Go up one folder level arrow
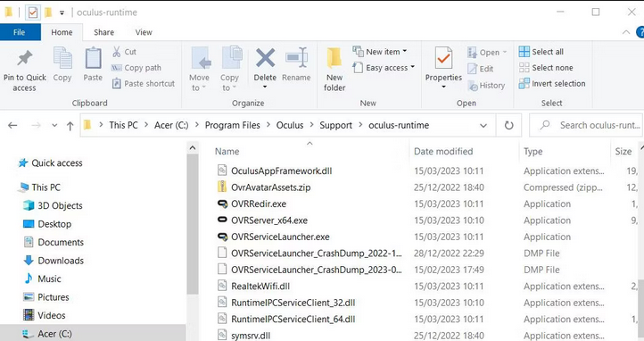This screenshot has height=341, width=644. click(x=70, y=126)
